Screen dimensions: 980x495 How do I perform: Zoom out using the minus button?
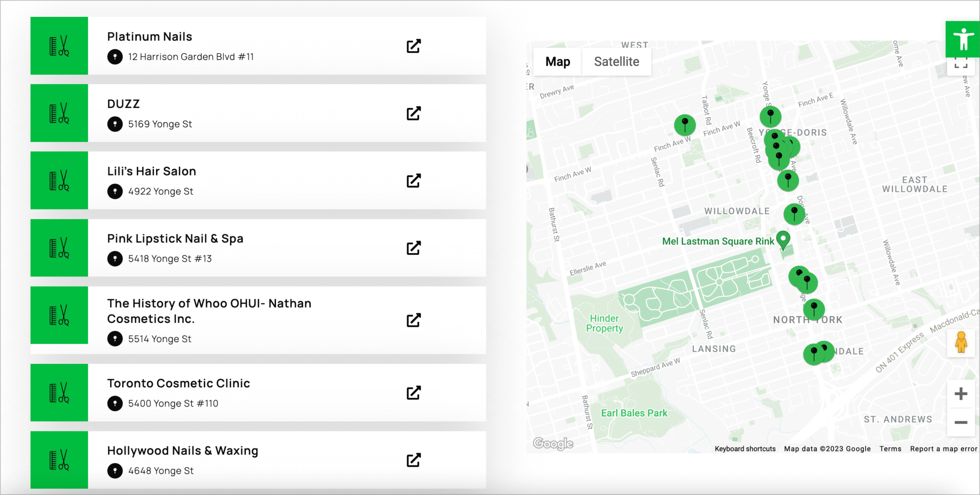coord(960,423)
